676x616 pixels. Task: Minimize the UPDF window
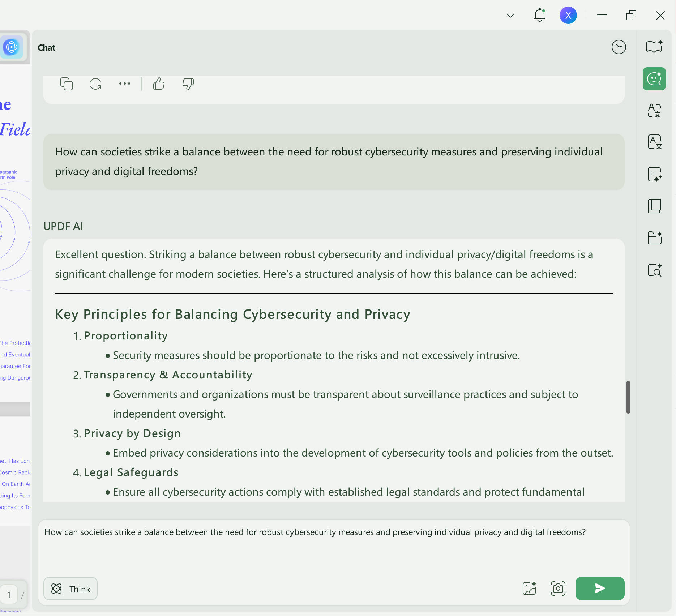[602, 15]
